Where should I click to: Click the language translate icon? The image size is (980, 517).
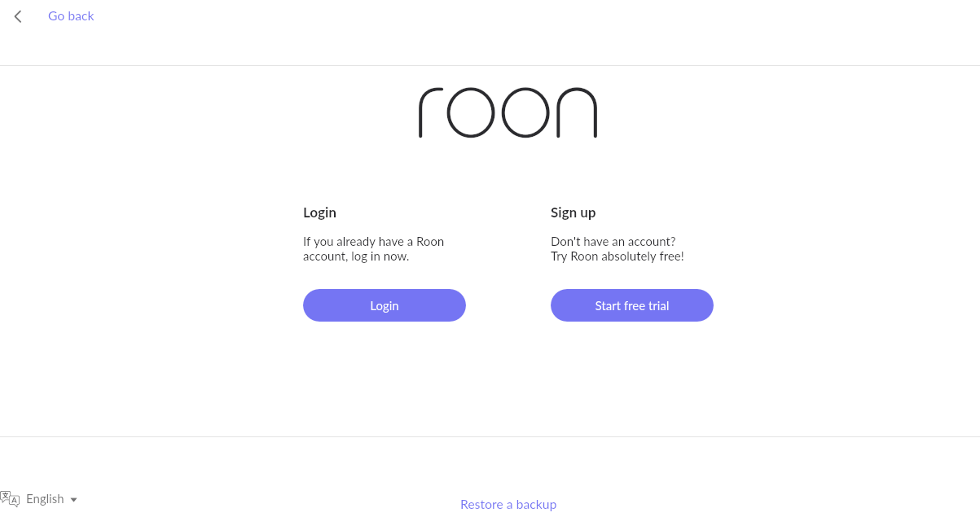pyautogui.click(x=10, y=499)
